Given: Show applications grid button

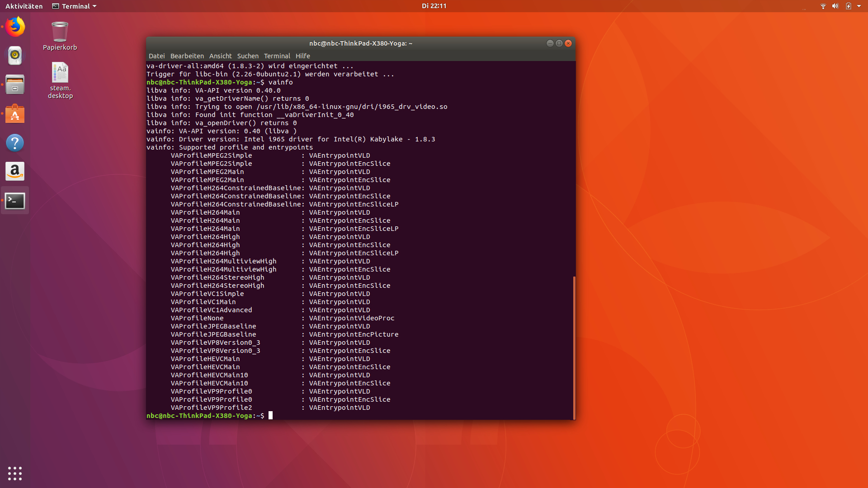Looking at the screenshot, I should (x=15, y=473).
